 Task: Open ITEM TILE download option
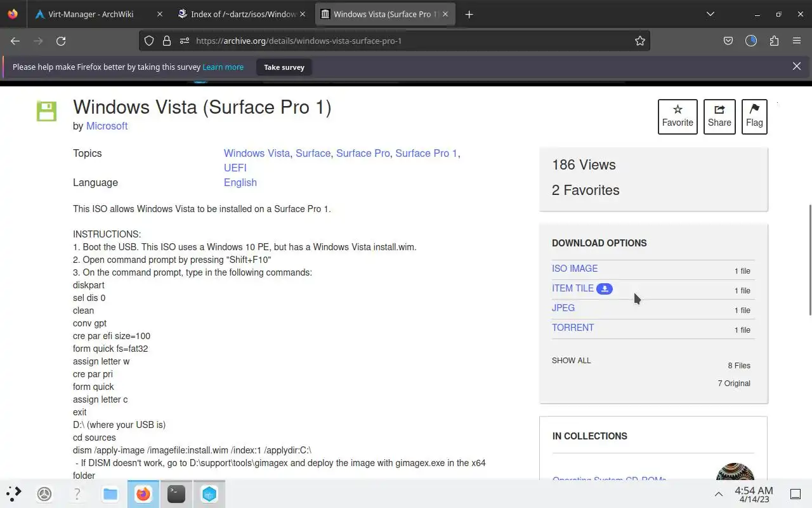(x=573, y=288)
